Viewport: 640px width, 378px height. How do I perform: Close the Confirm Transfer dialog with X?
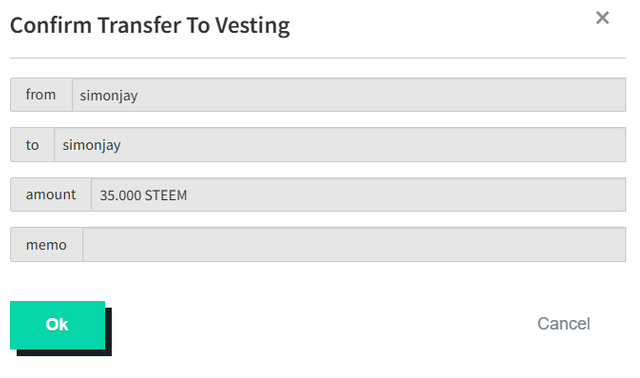coord(602,18)
